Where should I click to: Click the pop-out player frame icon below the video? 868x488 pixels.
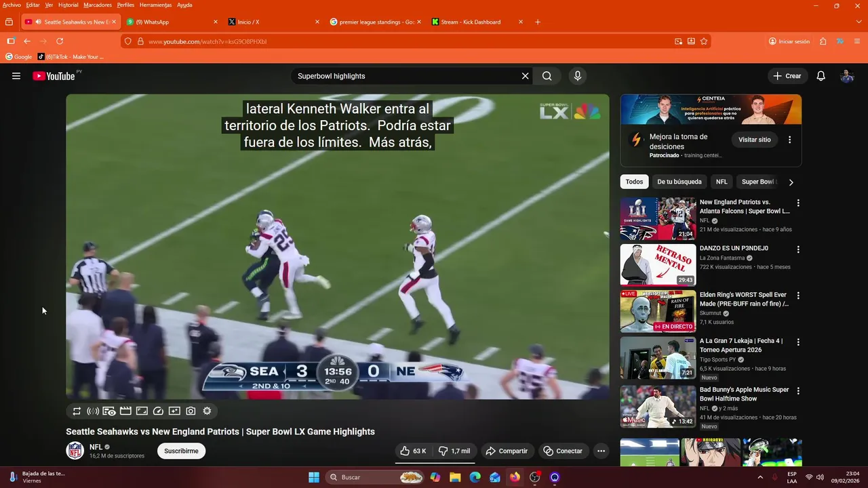pos(142,411)
